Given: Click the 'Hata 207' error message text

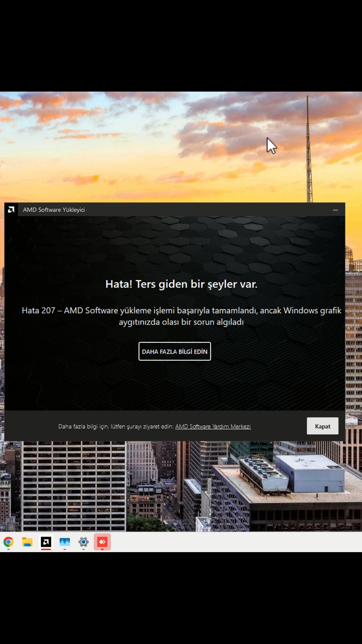Looking at the screenshot, I should [181, 316].
